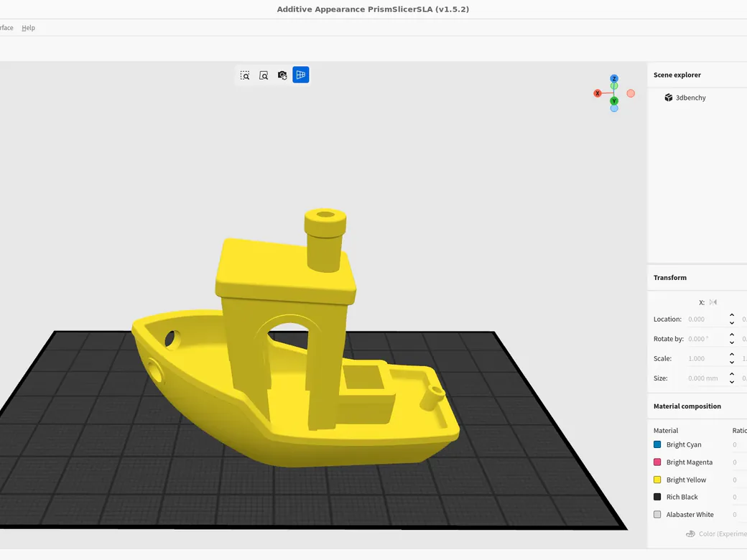Click the Rich Black ratio field
This screenshot has height=560, width=747.
738,497
